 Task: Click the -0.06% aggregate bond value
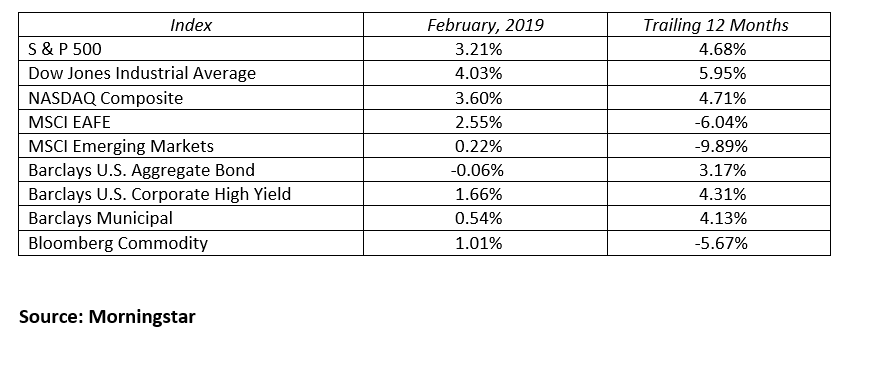click(x=477, y=170)
